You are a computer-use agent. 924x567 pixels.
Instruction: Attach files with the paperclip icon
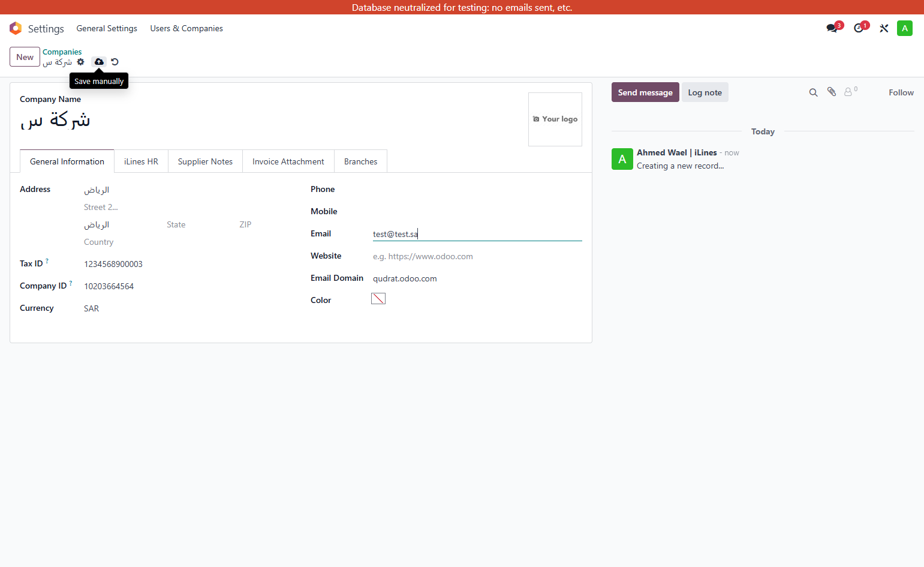[x=832, y=92]
